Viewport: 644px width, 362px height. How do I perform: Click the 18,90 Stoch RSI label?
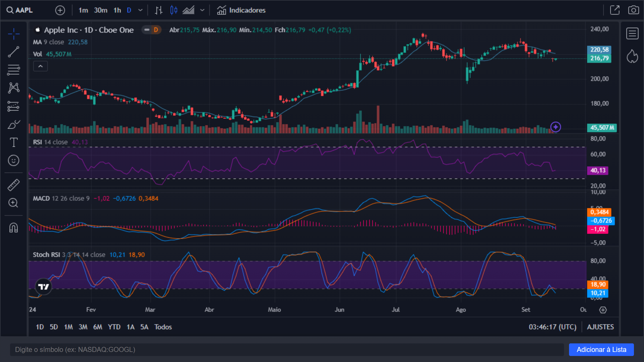coord(598,285)
